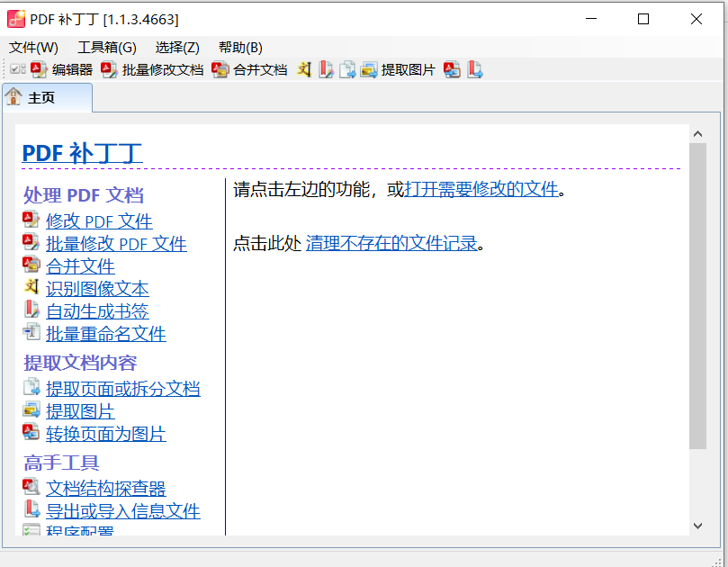Click the extract pages toolbar icon
The height and width of the screenshot is (567, 728).
[346, 70]
